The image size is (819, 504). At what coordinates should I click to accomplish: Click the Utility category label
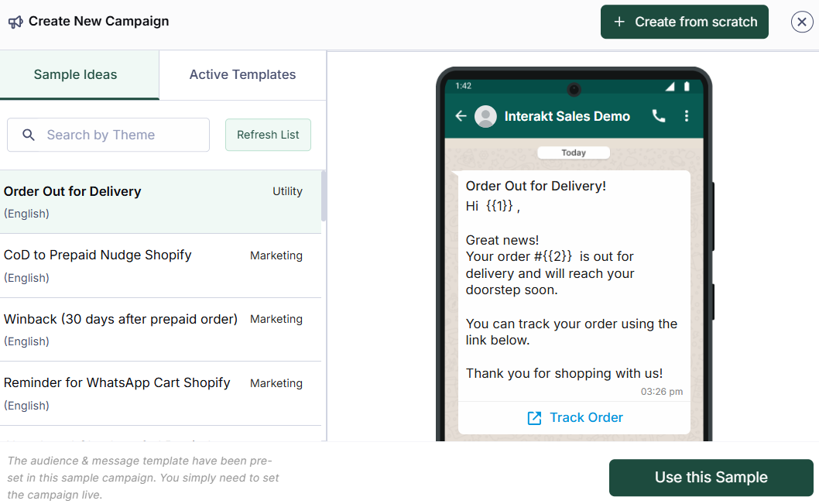pyautogui.click(x=287, y=191)
